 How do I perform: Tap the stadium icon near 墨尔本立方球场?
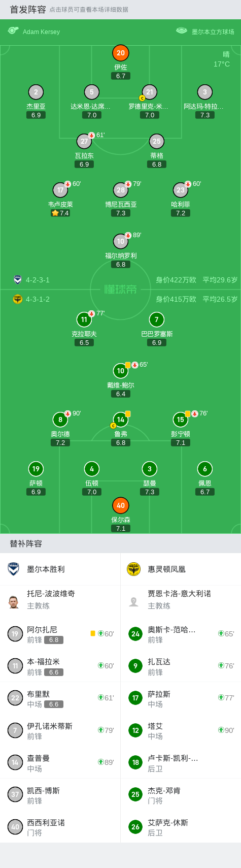coord(182,31)
